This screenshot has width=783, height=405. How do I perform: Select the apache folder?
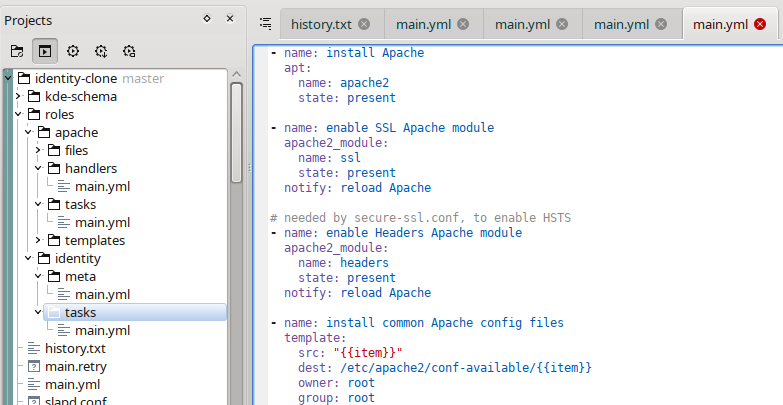pyautogui.click(x=76, y=132)
